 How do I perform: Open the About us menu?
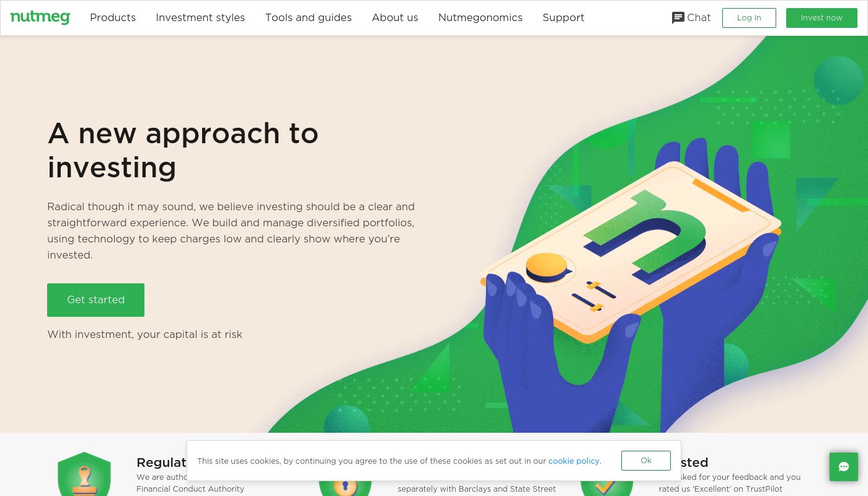click(395, 17)
